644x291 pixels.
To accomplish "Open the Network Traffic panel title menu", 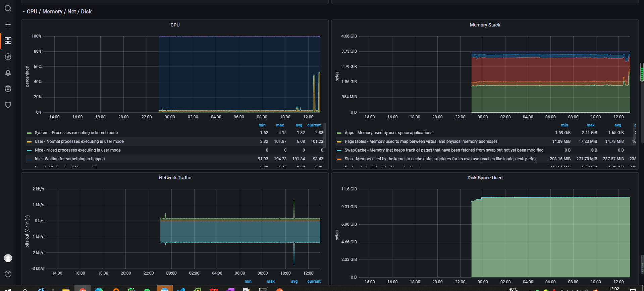I will coord(175,178).
